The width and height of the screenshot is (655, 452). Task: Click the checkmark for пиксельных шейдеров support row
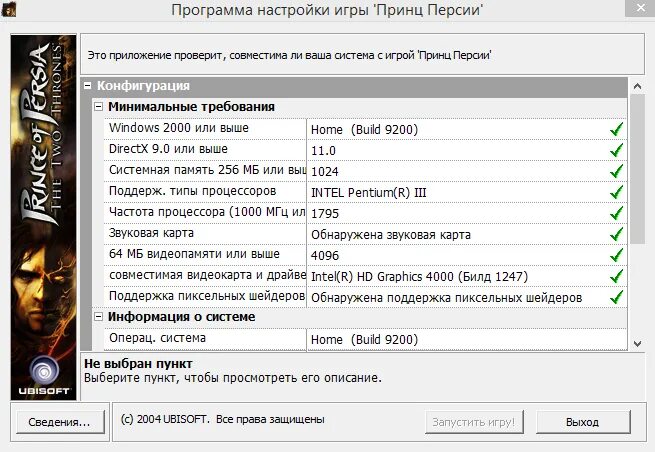pos(617,297)
